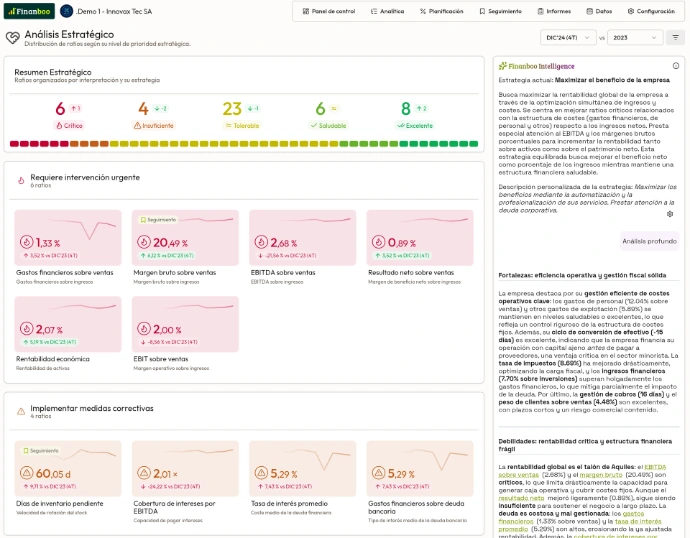Click the Saludable checkmark icon
The height and width of the screenshot is (538, 690).
314,126
